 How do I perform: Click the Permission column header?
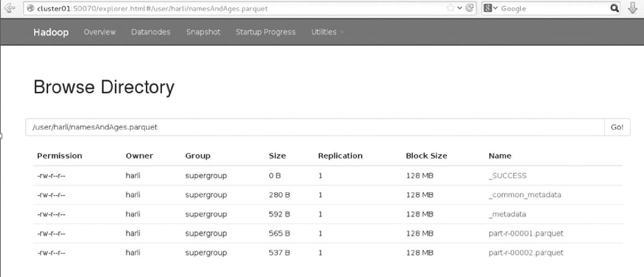point(60,156)
